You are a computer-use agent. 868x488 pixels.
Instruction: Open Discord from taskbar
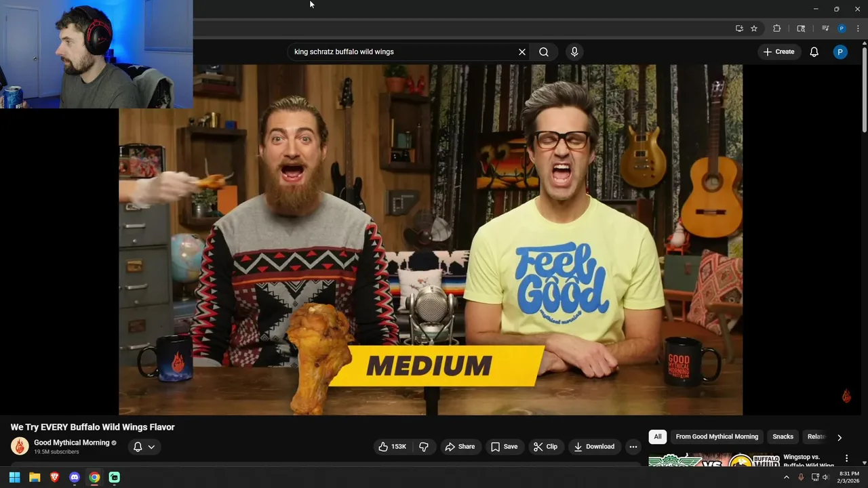tap(75, 477)
